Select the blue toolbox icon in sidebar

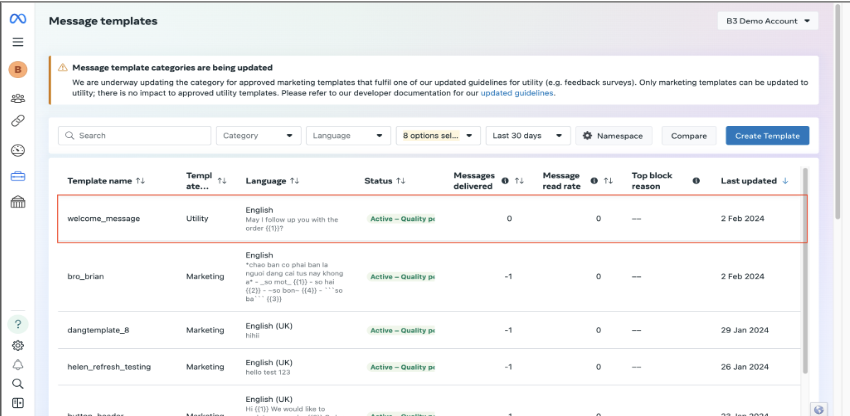18,176
